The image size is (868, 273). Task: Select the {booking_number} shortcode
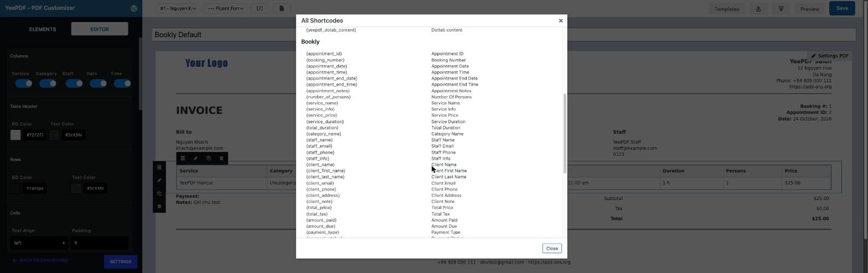(x=325, y=60)
